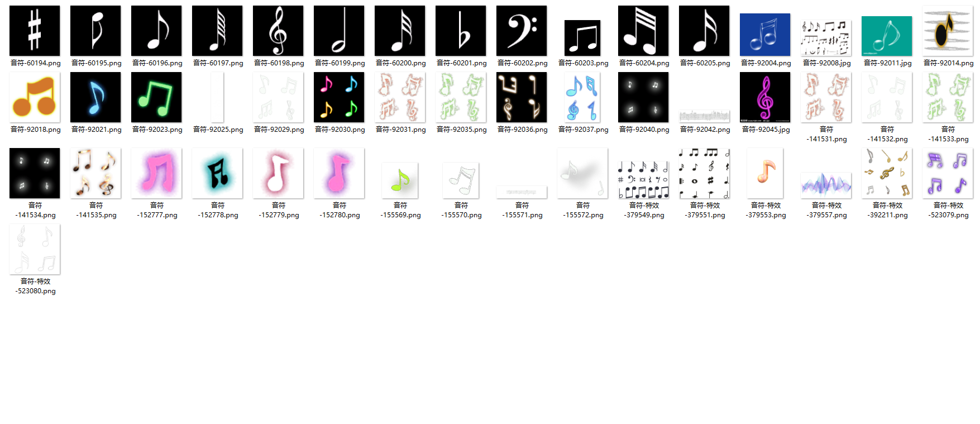Click the four colorful notes 音符-92030.png

coord(339,97)
